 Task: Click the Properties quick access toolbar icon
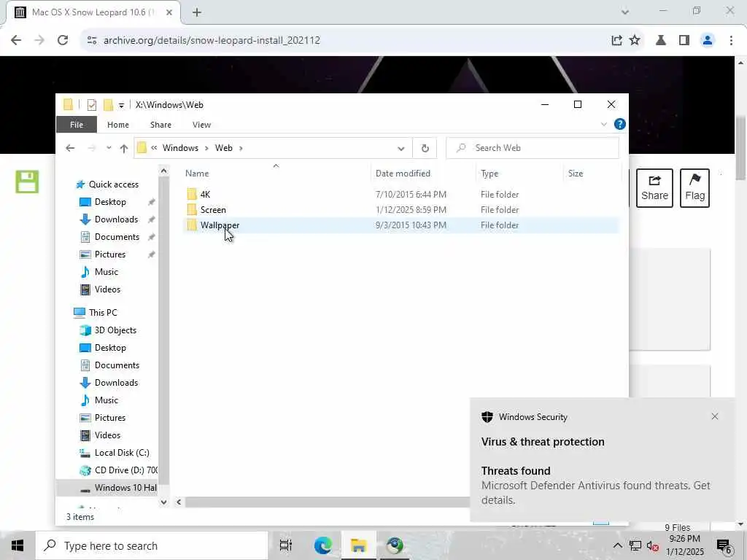pos(91,105)
